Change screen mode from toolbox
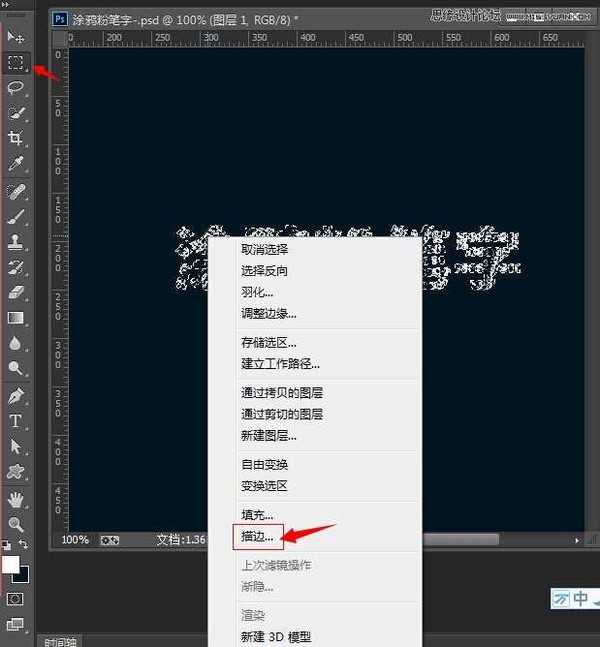This screenshot has width=600, height=647. pyautogui.click(x=15, y=624)
